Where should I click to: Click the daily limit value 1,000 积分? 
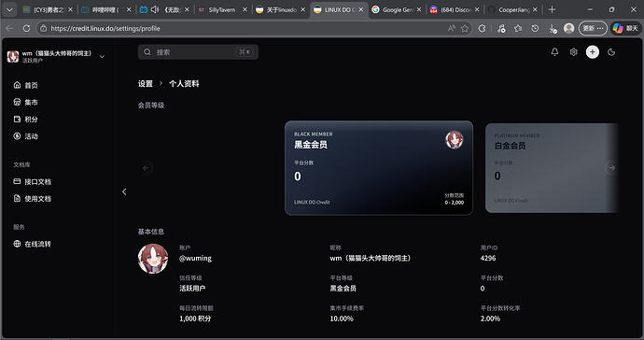click(195, 319)
